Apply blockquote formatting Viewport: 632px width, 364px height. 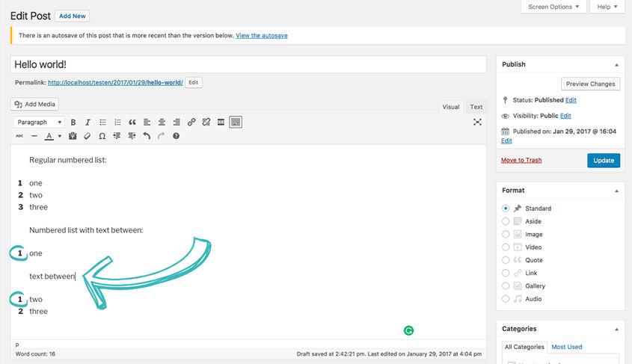click(132, 122)
